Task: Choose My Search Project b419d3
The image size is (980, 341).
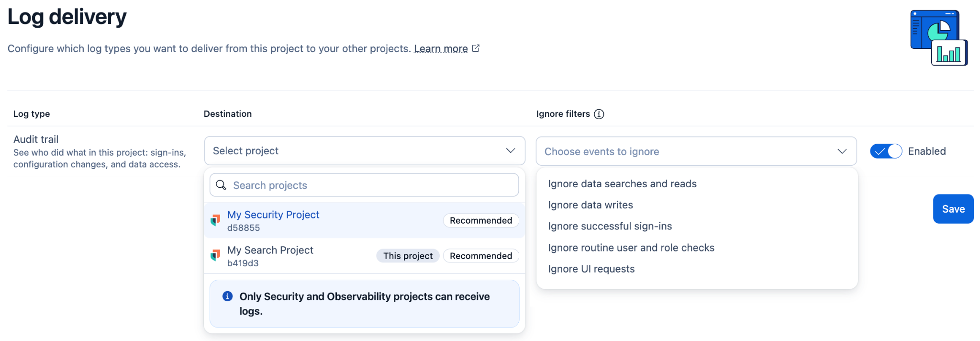Action: 365,256
